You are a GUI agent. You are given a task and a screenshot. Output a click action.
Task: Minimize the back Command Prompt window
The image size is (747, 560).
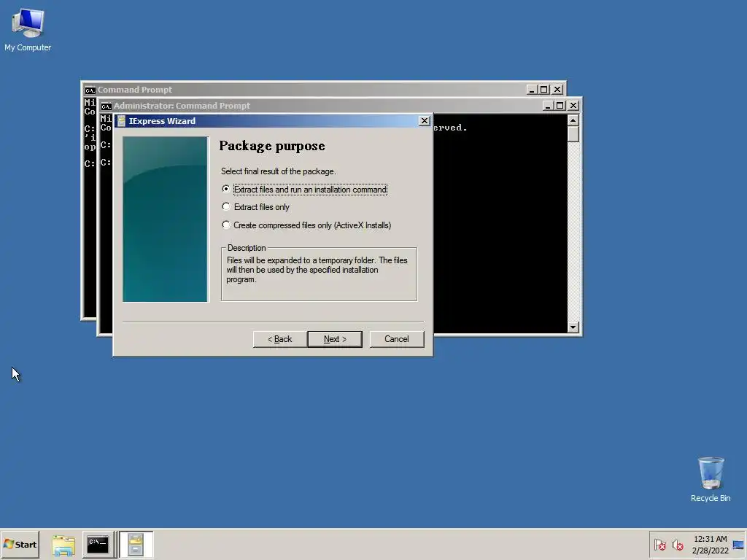coord(532,90)
